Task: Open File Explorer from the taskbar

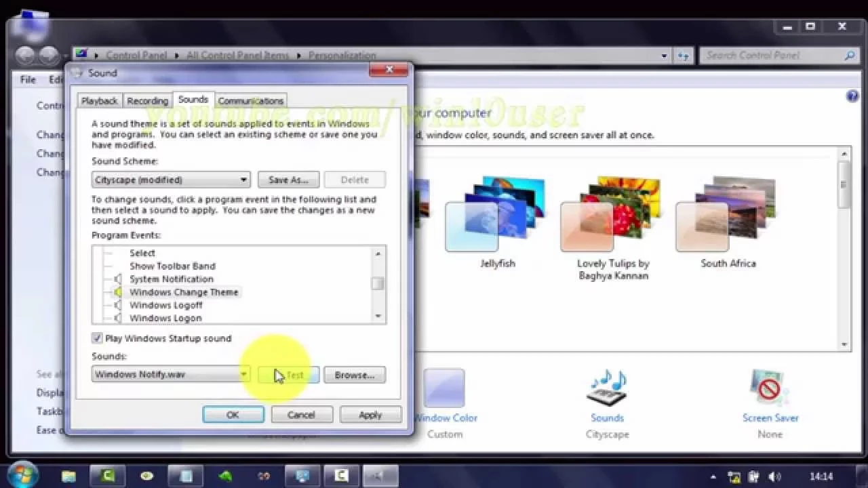Action: 68,476
